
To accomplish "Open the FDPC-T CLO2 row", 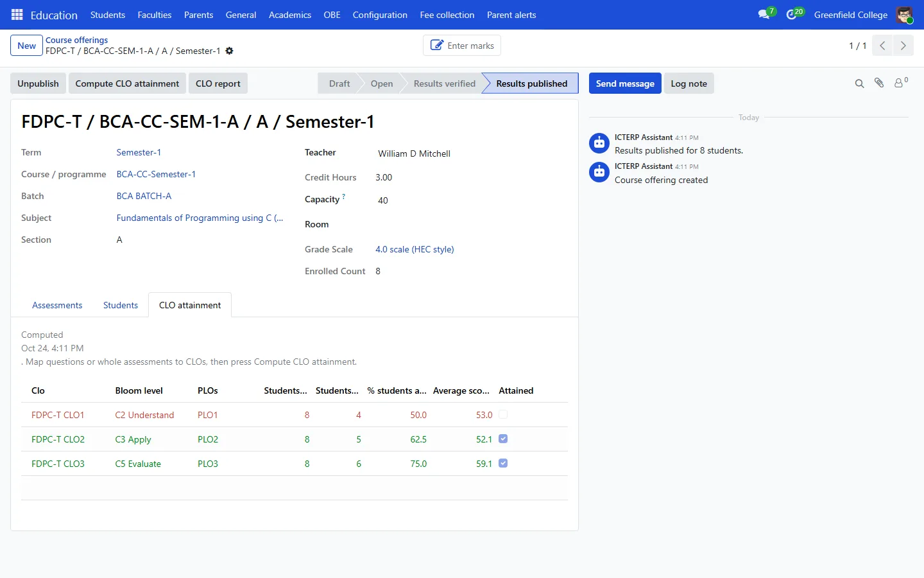I will [295, 439].
